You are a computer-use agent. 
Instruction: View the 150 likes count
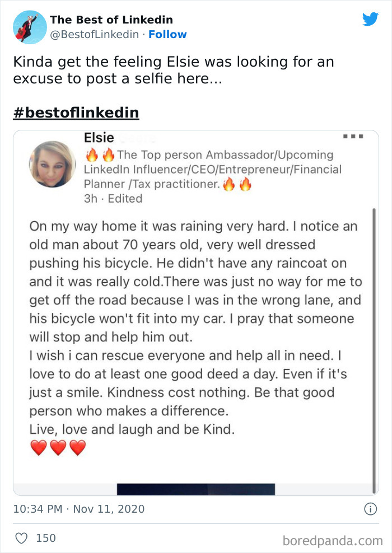pos(45,538)
